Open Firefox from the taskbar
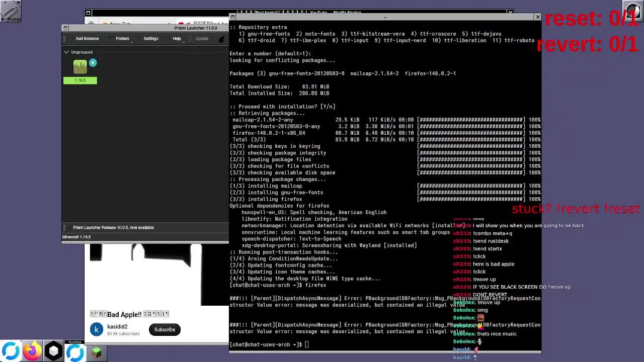 click(32, 351)
